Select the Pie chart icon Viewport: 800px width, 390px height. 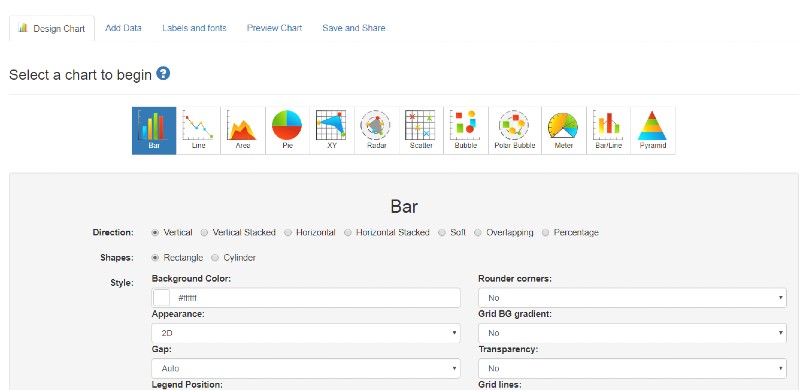287,130
